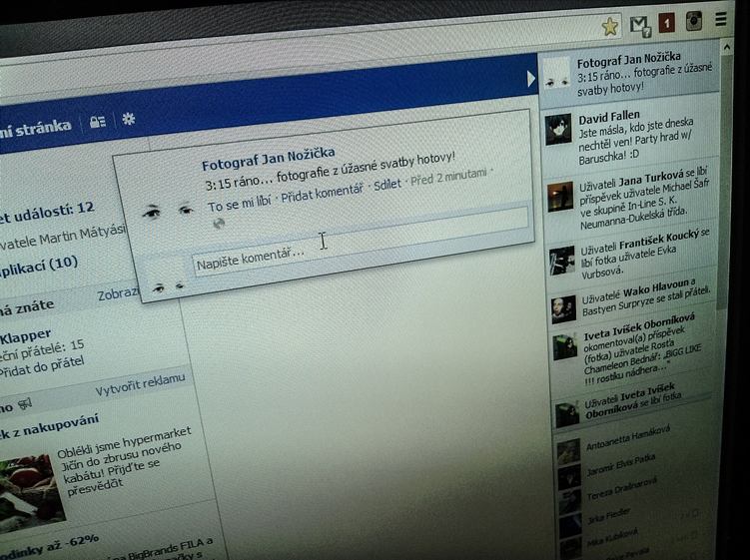Click the 'Vytvořit reklamu' link
The image size is (750, 560).
pos(140,384)
